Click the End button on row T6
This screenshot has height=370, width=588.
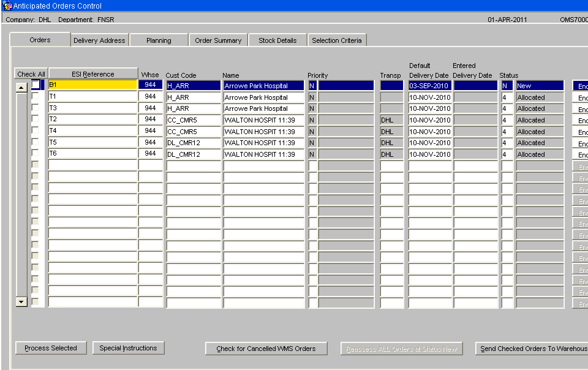coord(581,154)
